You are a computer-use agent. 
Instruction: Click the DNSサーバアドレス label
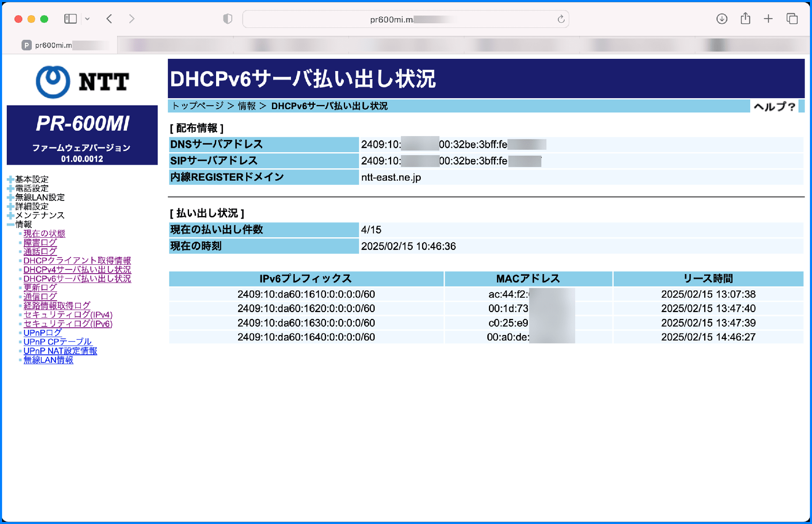pos(216,144)
